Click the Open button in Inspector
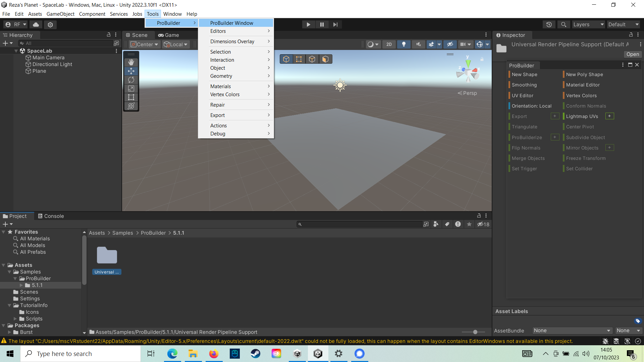 click(x=632, y=54)
